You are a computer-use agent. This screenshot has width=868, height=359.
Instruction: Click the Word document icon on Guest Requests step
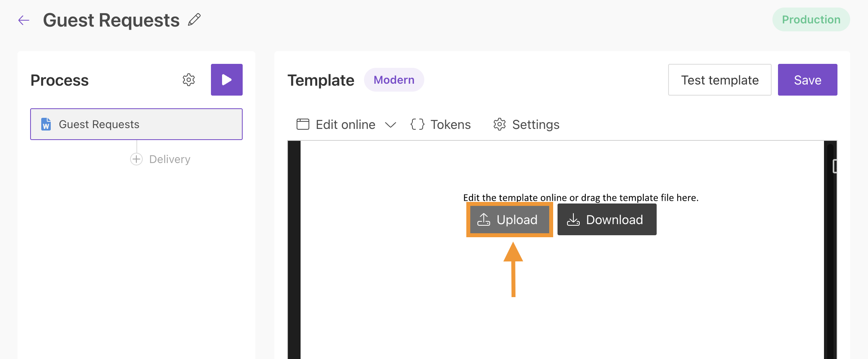click(46, 124)
